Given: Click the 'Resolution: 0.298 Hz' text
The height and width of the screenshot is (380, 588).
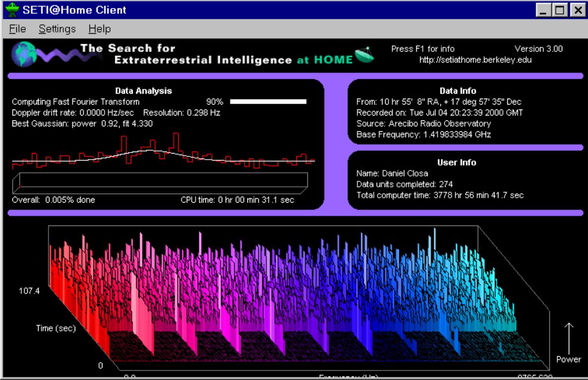Looking at the screenshot, I should click(x=182, y=112).
